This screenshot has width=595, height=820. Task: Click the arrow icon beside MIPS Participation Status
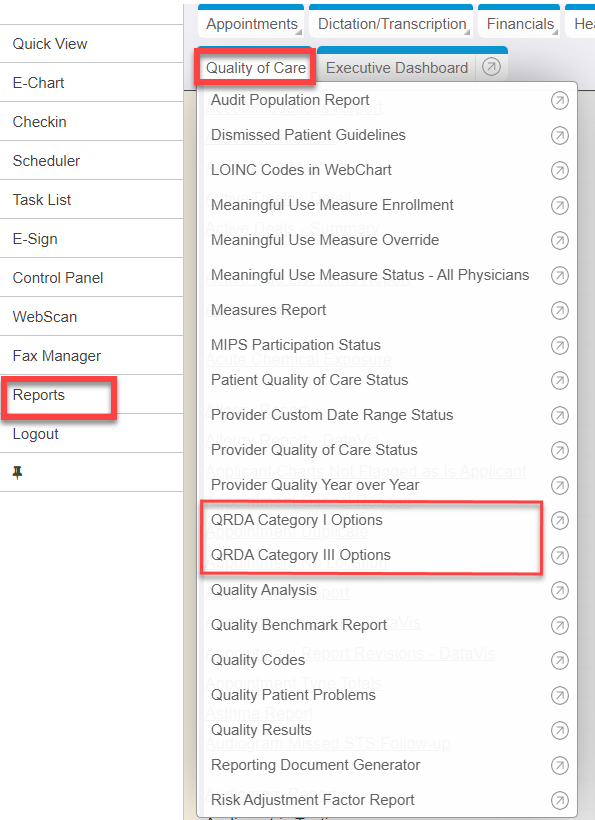[559, 345]
